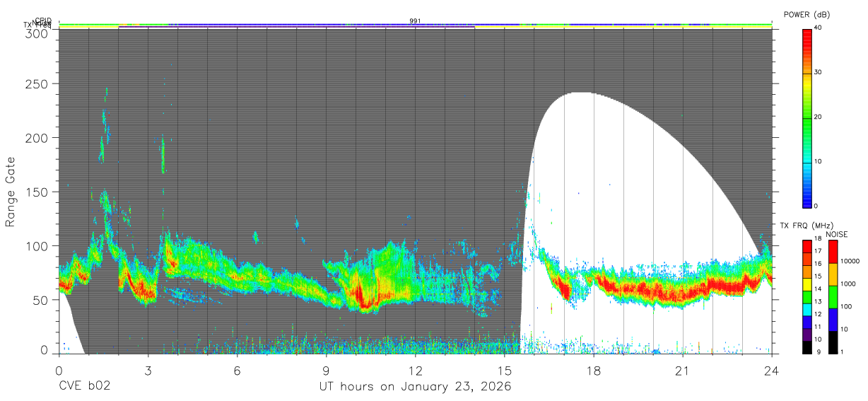Click the red top band of NOISE legend
The height and width of the screenshot is (401, 868).
click(x=833, y=252)
